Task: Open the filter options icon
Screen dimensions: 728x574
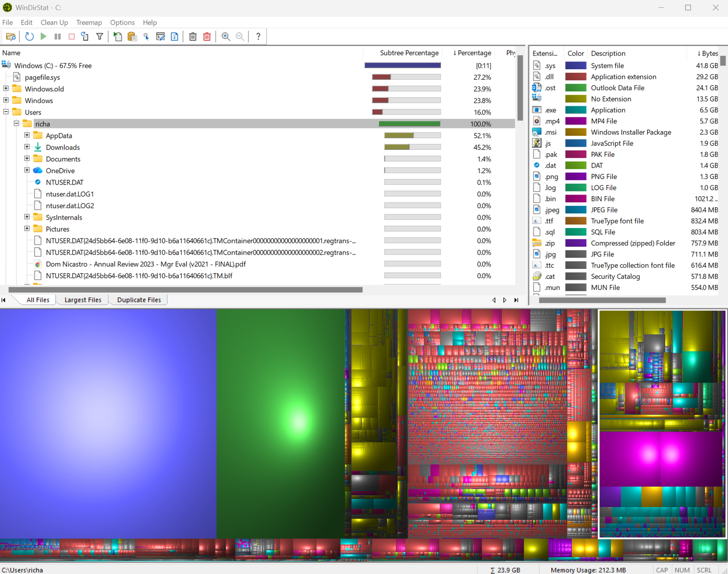Action: click(x=100, y=37)
